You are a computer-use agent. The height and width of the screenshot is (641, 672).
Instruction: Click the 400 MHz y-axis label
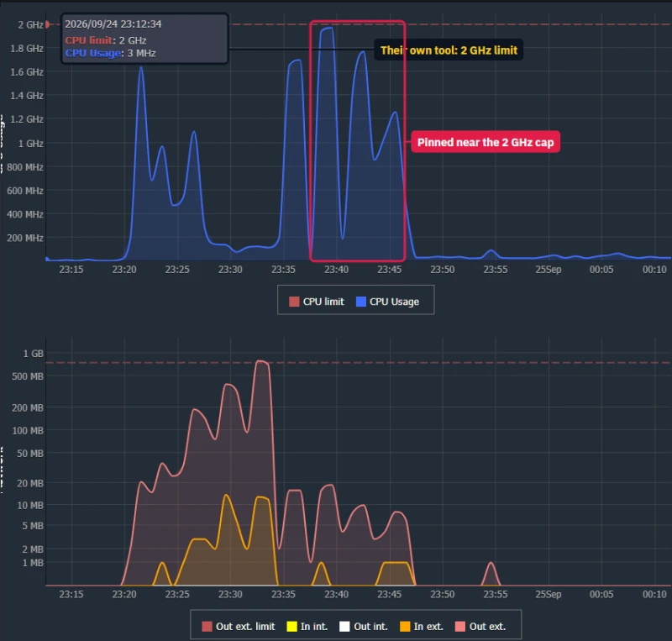pyautogui.click(x=25, y=214)
